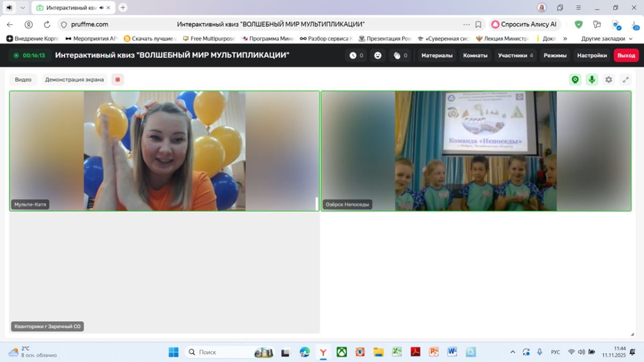
Task: Open the emoji reactions smiley button
Action: pos(378,55)
